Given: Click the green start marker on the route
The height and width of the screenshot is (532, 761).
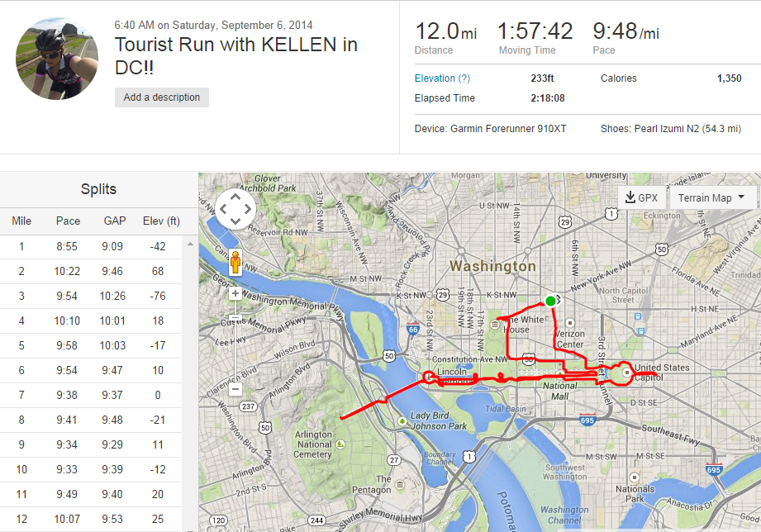Looking at the screenshot, I should tap(550, 301).
